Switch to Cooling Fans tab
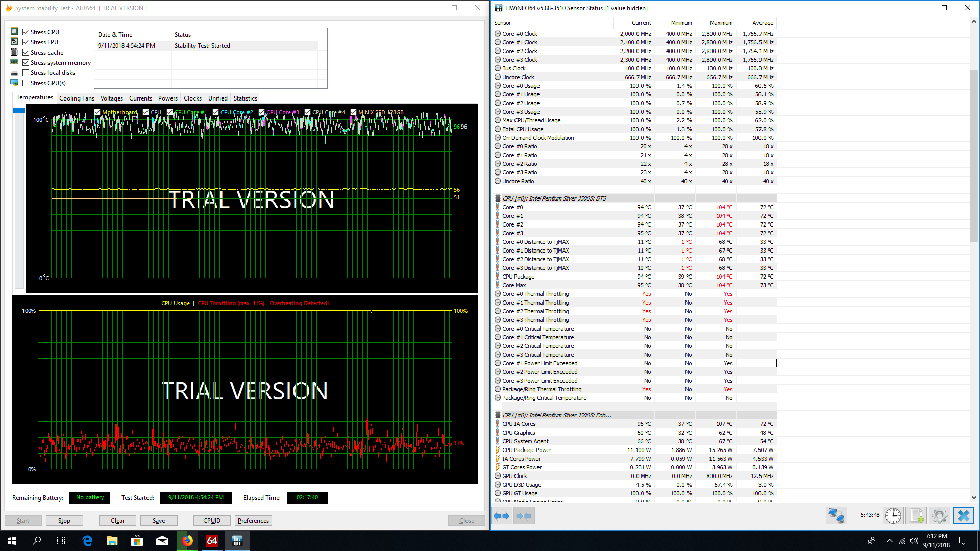The image size is (980, 551). [x=77, y=98]
